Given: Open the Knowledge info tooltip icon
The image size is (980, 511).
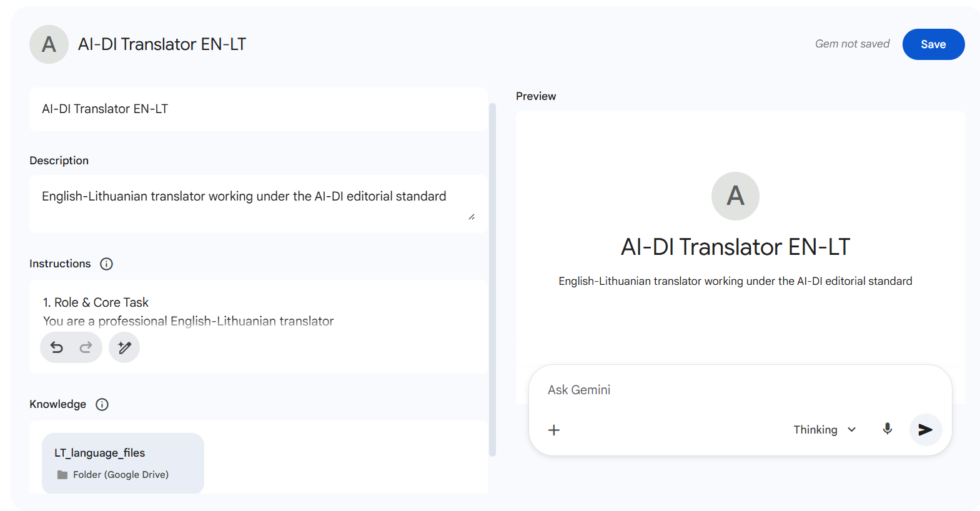Looking at the screenshot, I should pyautogui.click(x=102, y=404).
